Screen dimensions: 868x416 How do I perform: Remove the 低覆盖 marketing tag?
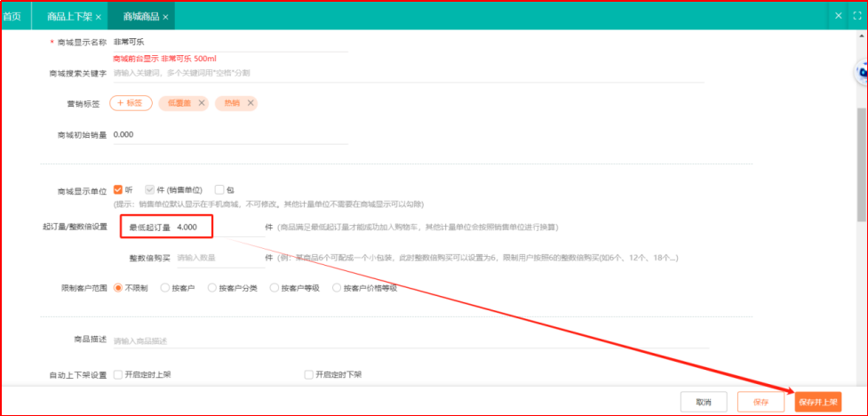point(202,103)
